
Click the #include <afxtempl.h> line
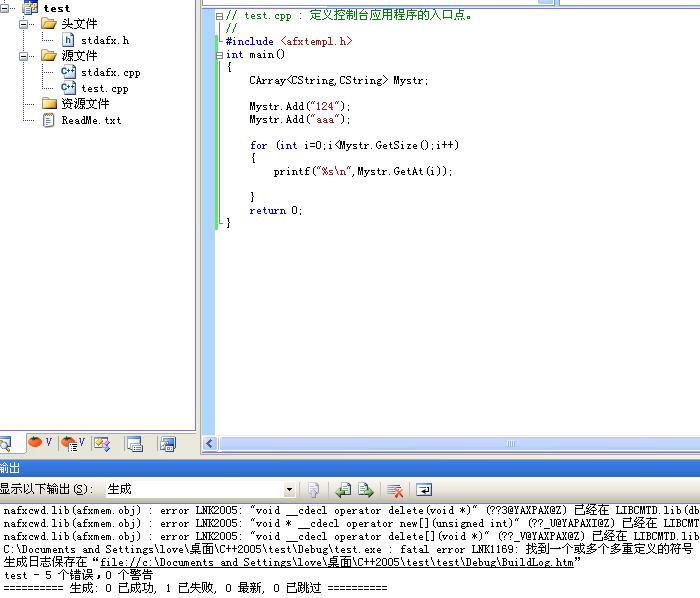coord(289,42)
